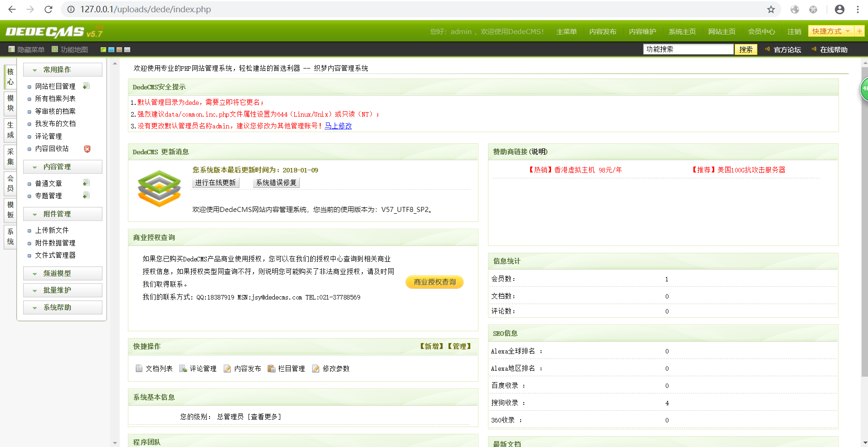Click the 在线帮助 sound-wave icon

coord(814,49)
